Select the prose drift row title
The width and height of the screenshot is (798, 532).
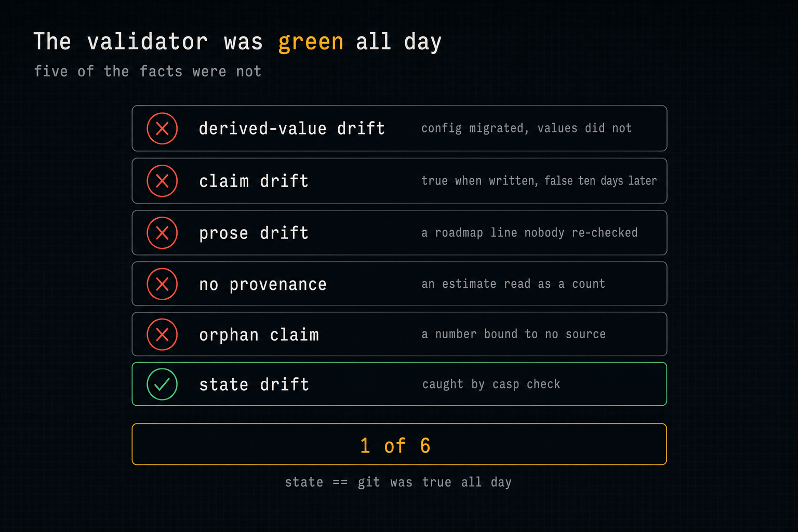point(254,233)
